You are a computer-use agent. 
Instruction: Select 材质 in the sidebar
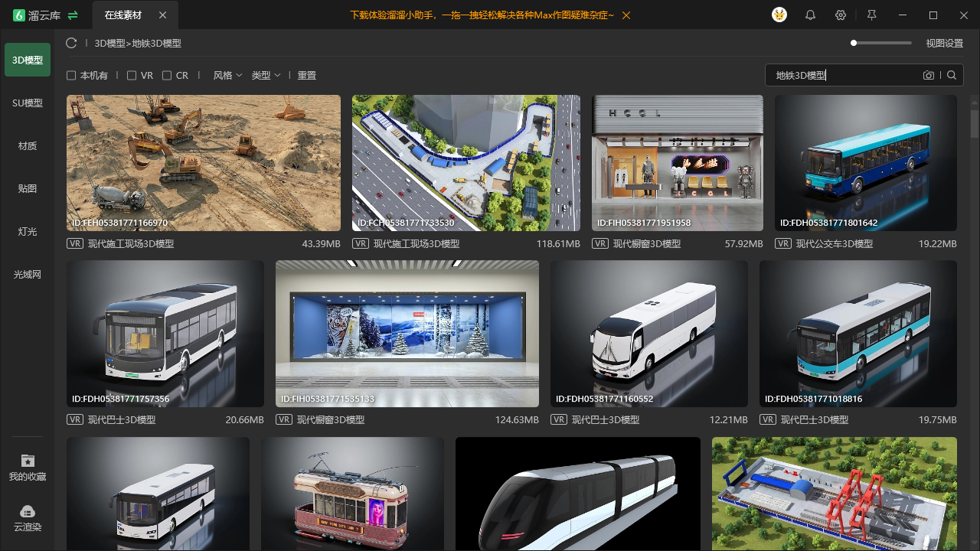pyautogui.click(x=28, y=145)
